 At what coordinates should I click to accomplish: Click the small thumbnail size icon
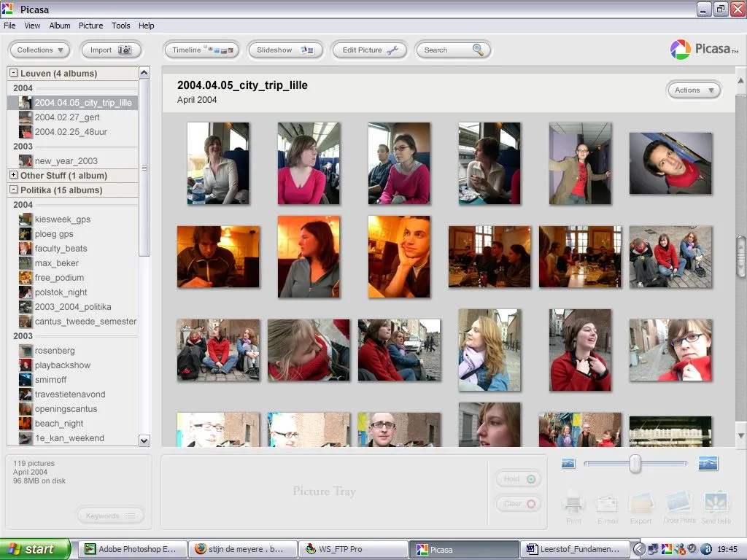[x=569, y=463]
